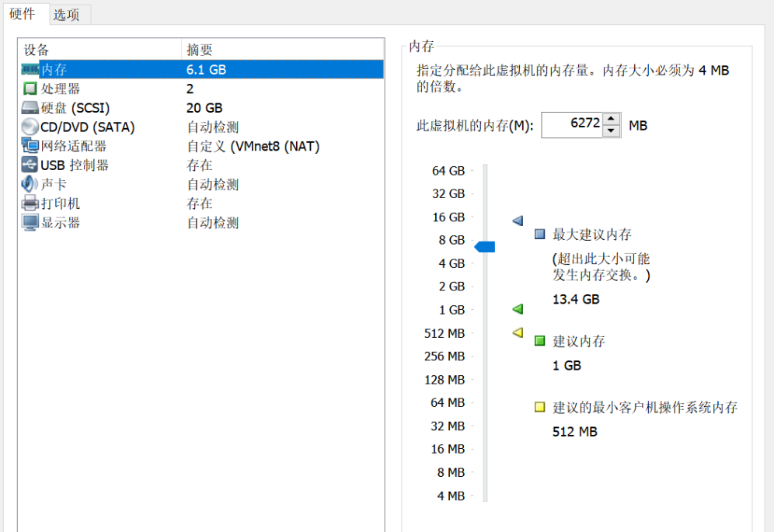This screenshot has height=532, width=774.
Task: Decrease memory with the down spinner arrow
Action: coord(611,130)
